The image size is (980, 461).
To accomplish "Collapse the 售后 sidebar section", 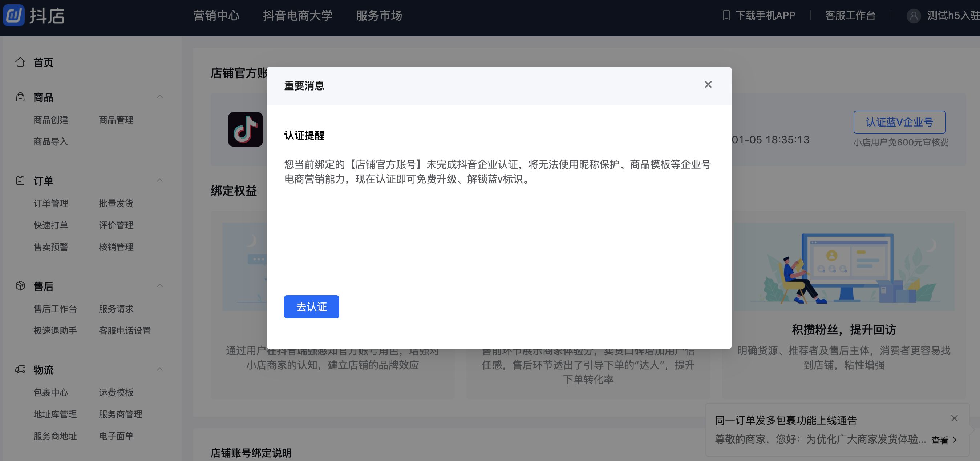I will [x=160, y=285].
